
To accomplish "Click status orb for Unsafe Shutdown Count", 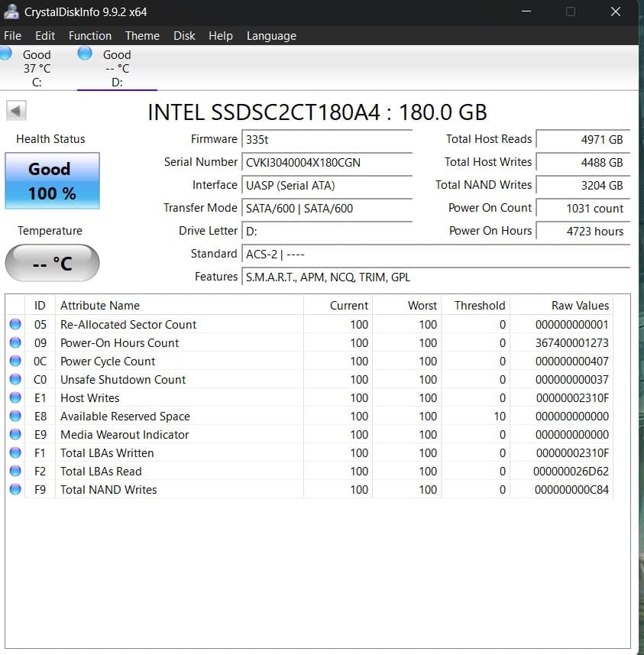I will pos(15,379).
